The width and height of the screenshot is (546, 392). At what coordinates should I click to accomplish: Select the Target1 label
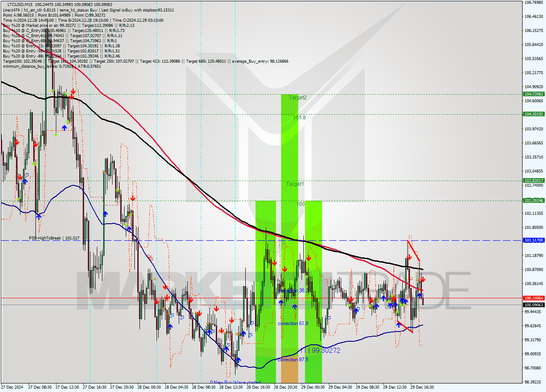pos(295,184)
